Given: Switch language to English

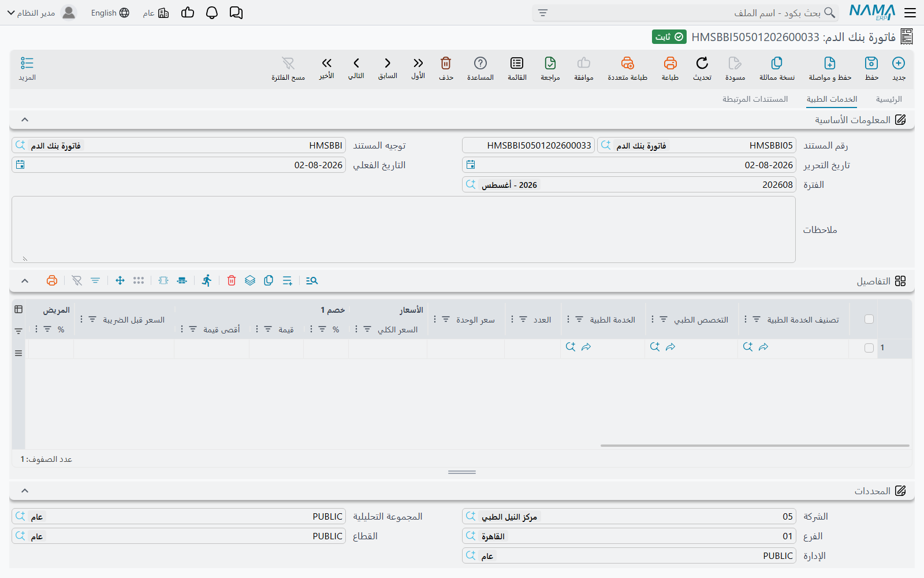Looking at the screenshot, I should click(x=110, y=13).
